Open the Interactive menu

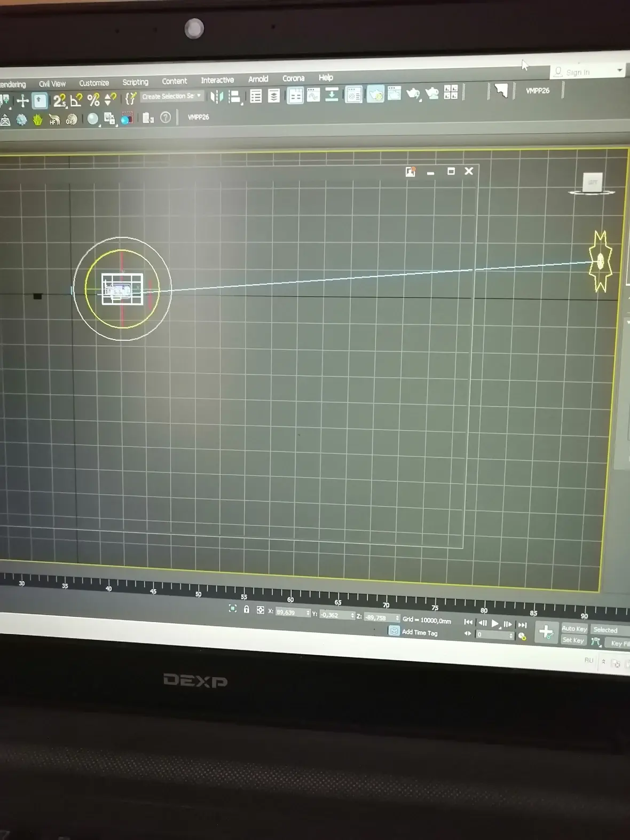point(217,80)
